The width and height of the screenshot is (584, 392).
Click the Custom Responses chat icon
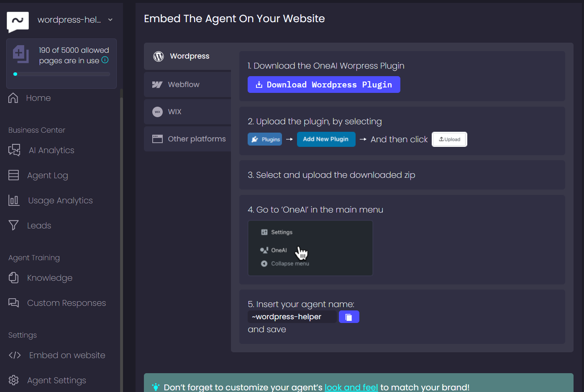pyautogui.click(x=14, y=302)
